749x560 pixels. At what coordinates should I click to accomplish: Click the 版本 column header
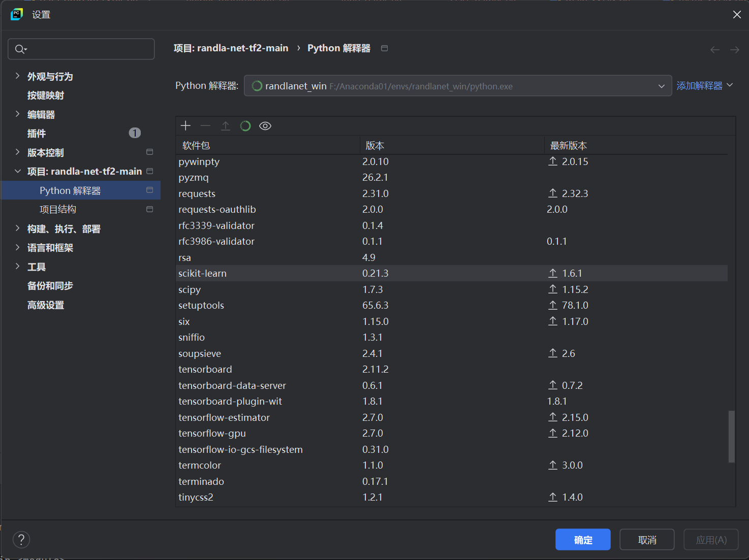tap(452, 146)
